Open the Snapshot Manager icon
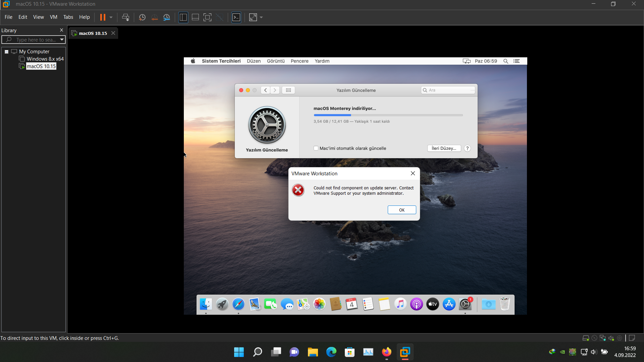The image size is (644, 362). point(167,17)
